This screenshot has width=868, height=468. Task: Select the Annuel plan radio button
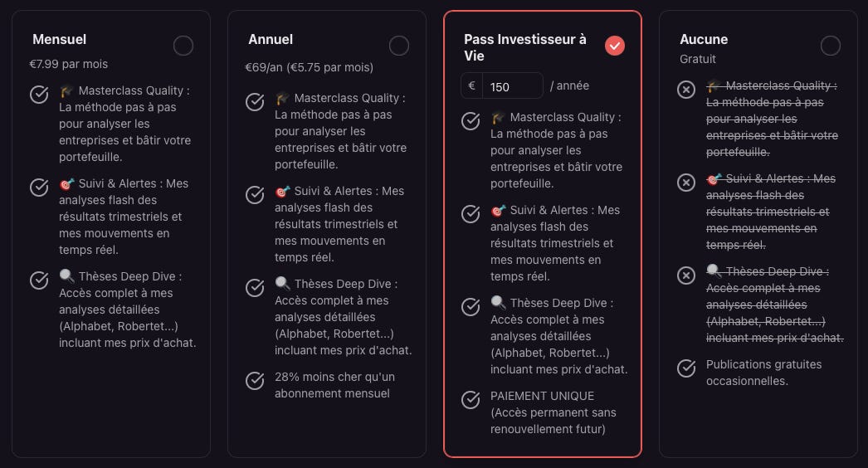coord(399,46)
